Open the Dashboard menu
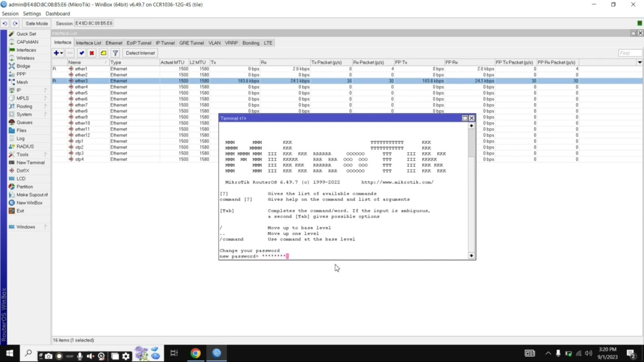The width and height of the screenshot is (644, 362). pos(58,14)
